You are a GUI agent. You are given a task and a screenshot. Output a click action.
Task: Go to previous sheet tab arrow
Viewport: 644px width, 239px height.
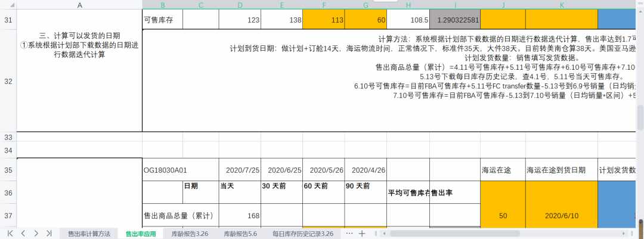(x=23, y=233)
